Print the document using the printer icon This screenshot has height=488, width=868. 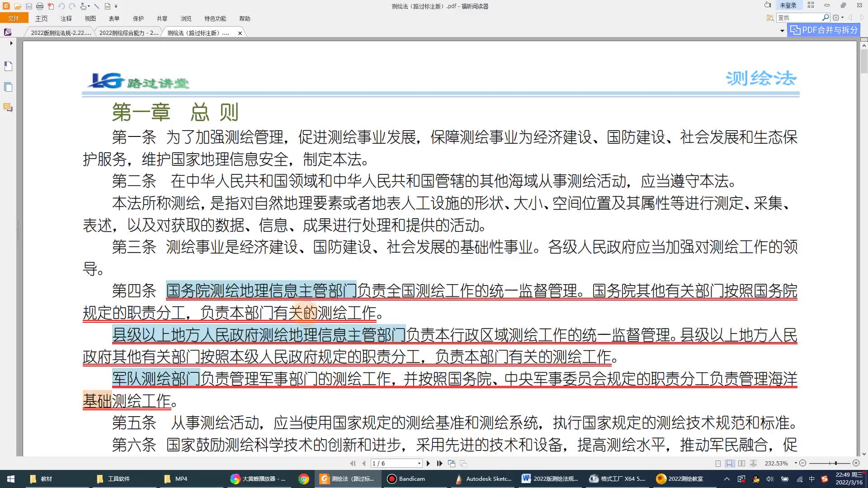click(40, 6)
